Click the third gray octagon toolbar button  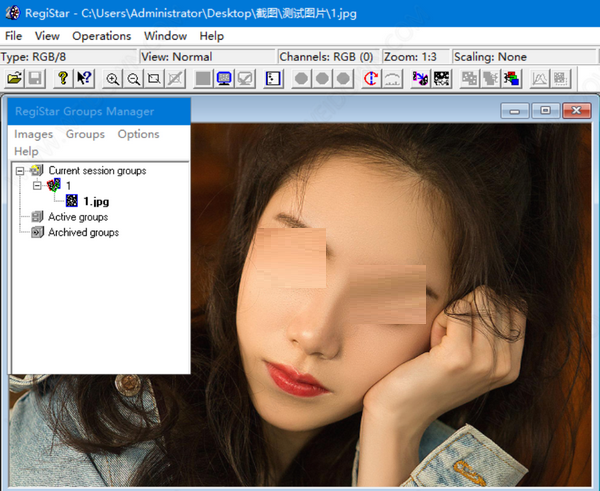343,79
